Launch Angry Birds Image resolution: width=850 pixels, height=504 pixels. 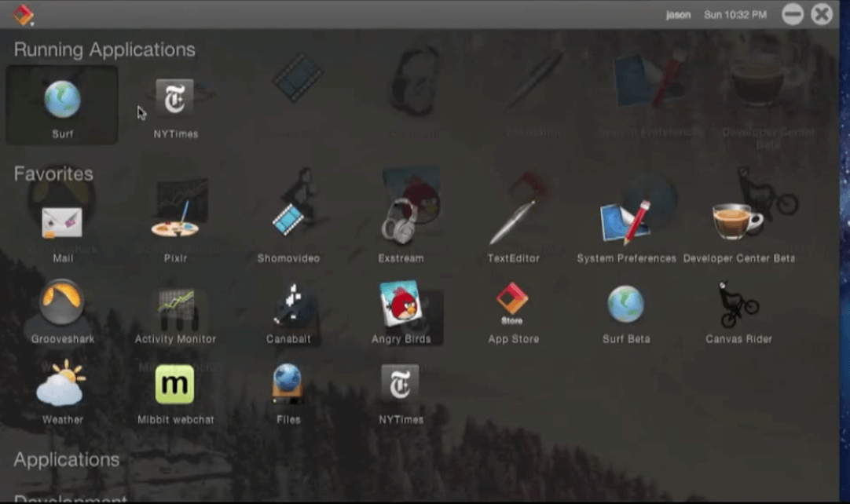tap(401, 312)
